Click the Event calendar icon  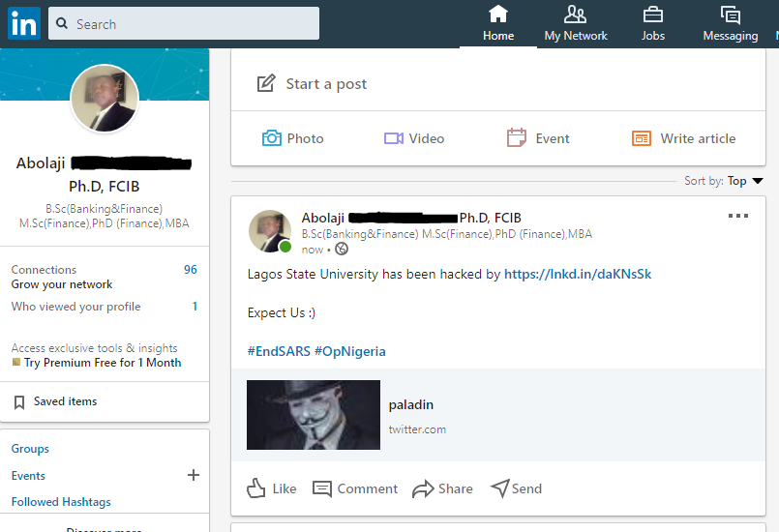click(x=516, y=137)
